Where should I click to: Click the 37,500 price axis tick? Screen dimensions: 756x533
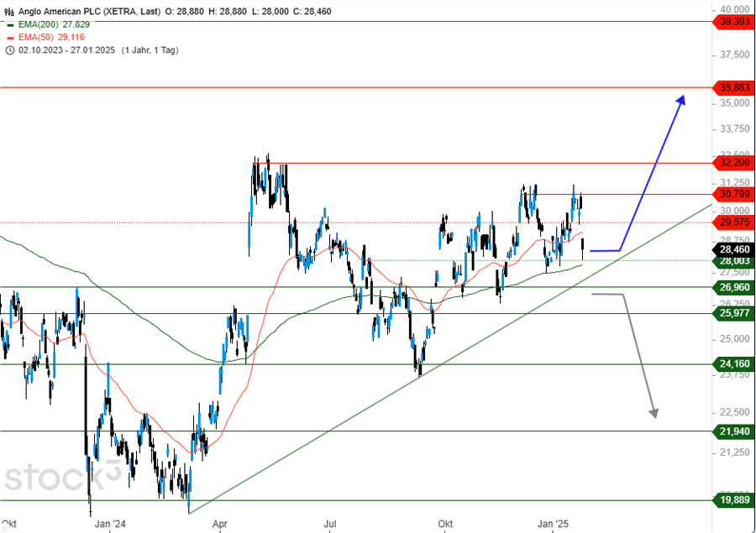point(735,55)
